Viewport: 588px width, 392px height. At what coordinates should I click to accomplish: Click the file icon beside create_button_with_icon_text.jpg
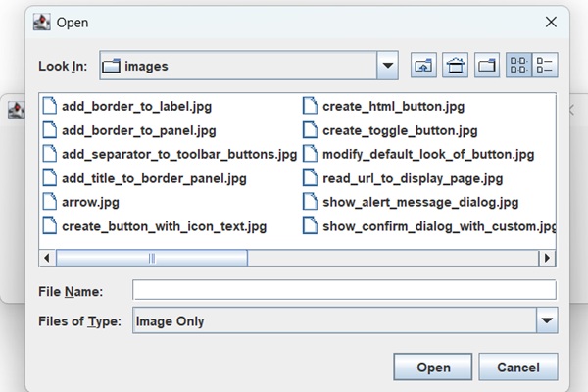pos(50,225)
